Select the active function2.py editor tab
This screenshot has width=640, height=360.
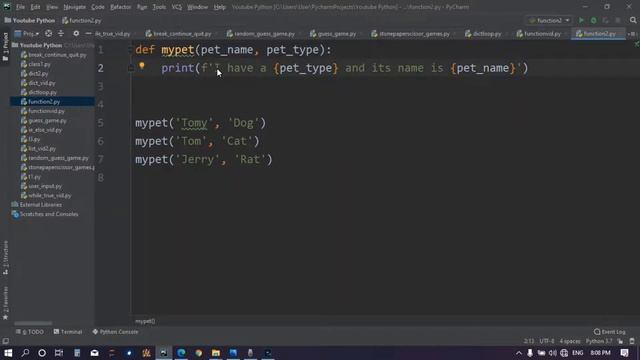[597, 34]
